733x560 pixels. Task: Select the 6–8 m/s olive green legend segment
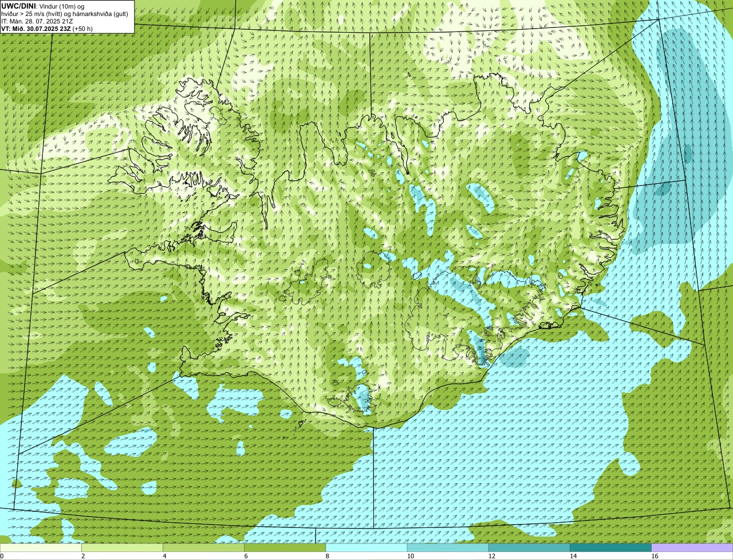[285, 548]
